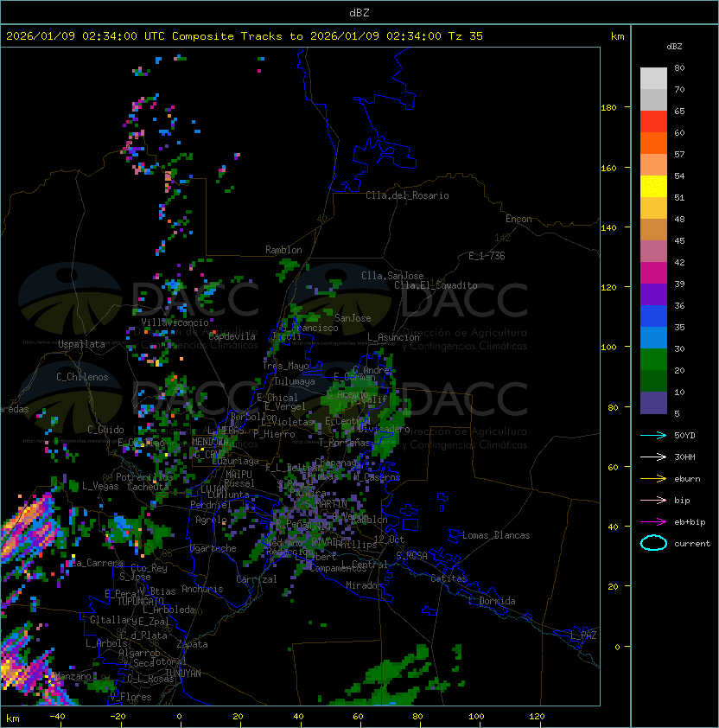The image size is (719, 728).
Task: Click the Tres_Mayo place label
Action: point(285,366)
